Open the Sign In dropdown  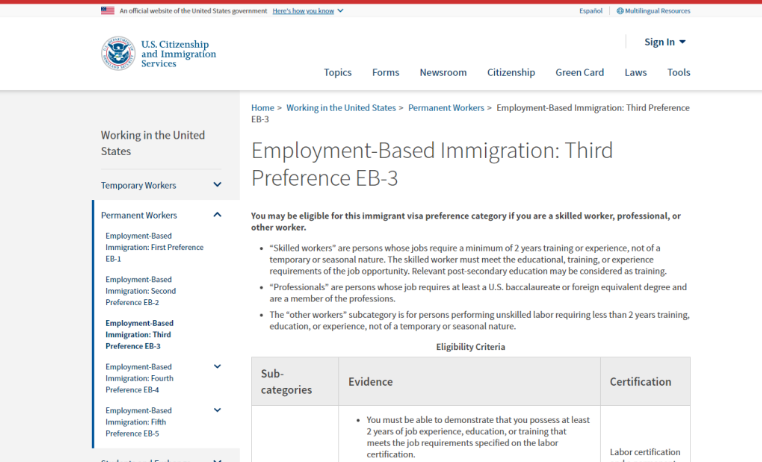click(x=664, y=42)
